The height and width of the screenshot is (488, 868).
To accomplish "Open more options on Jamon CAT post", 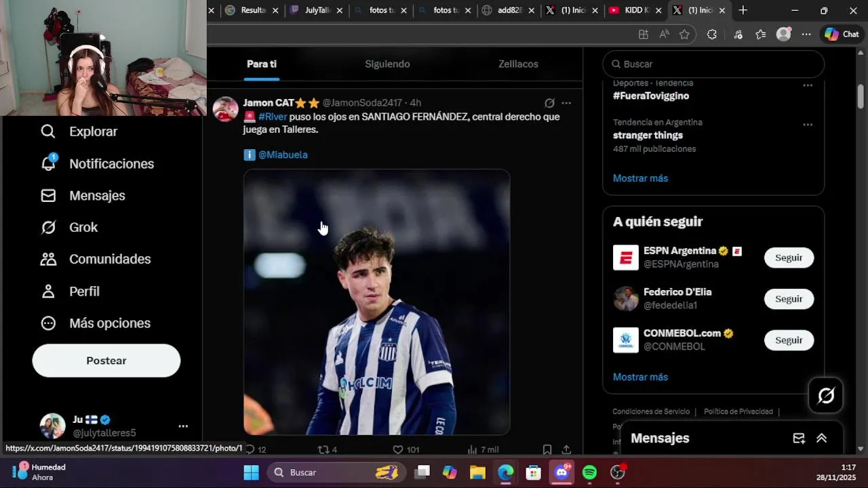I will tap(566, 103).
